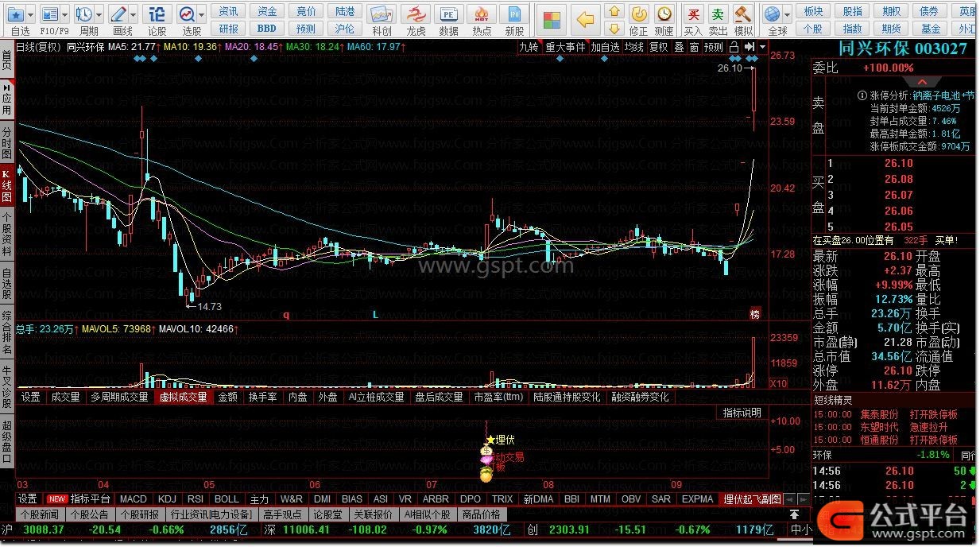Open the 新股 IPO icon
The width and height of the screenshot is (980, 547).
tap(515, 14)
